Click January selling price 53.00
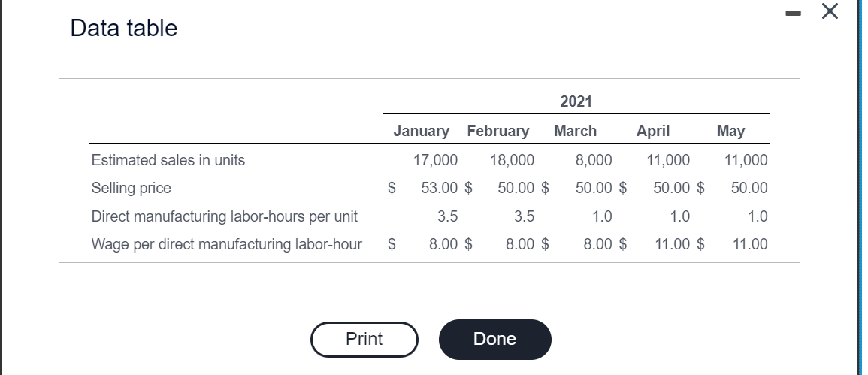868x375 pixels. click(x=440, y=188)
